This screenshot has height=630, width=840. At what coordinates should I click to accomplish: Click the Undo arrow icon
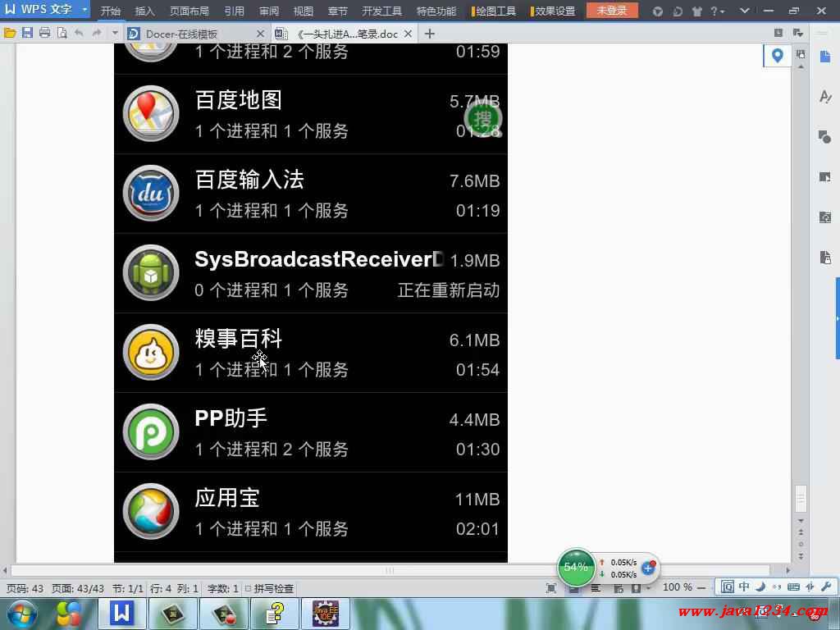[80, 33]
